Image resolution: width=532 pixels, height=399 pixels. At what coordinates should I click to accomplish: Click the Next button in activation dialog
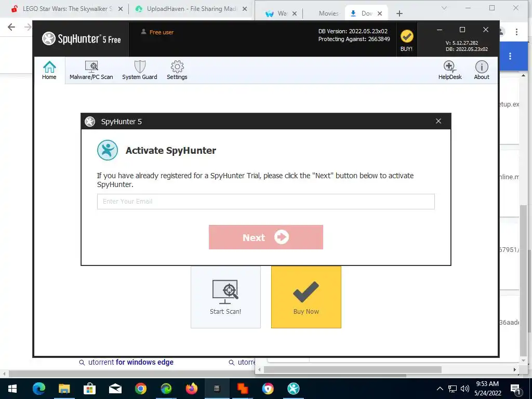coord(265,237)
